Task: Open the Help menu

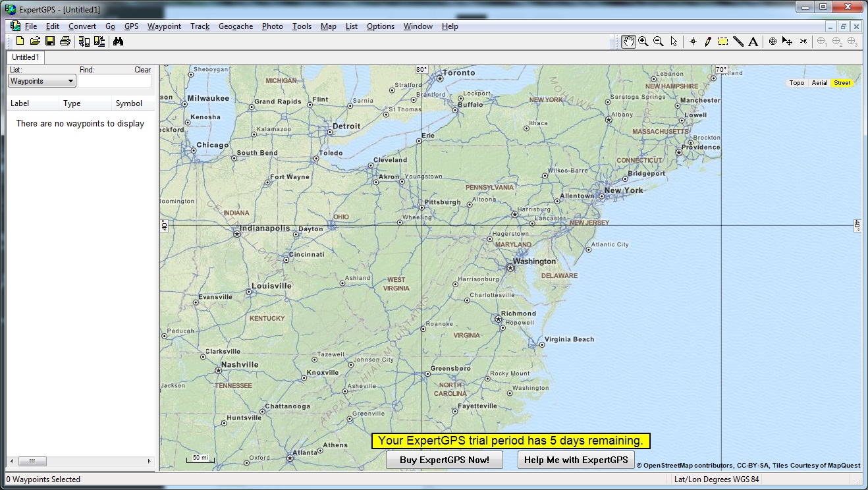Action: pyautogui.click(x=450, y=26)
